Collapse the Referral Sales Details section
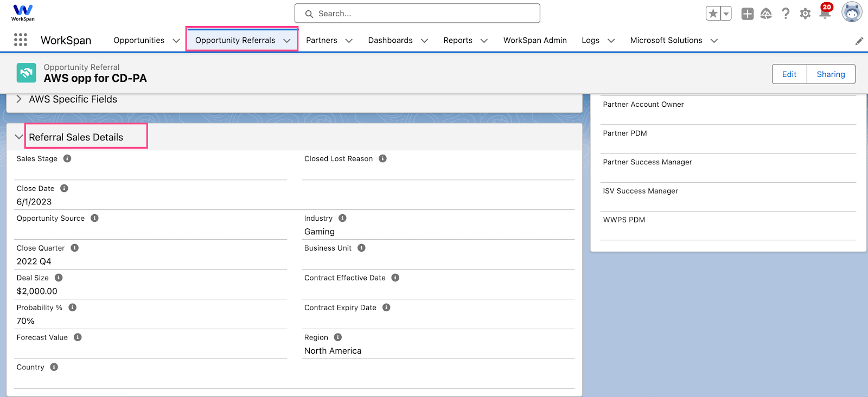This screenshot has height=397, width=868. pos(19,137)
